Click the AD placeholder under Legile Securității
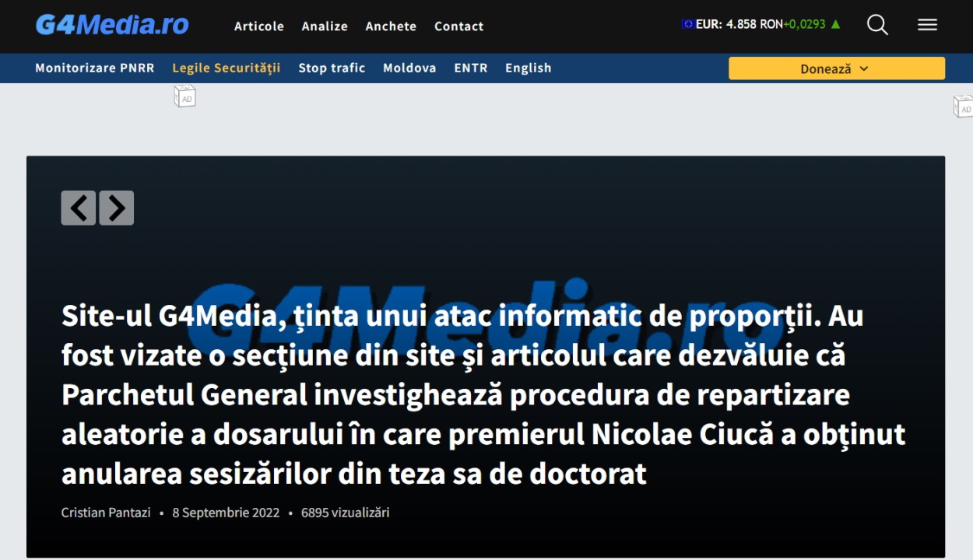973x560 pixels. [184, 96]
